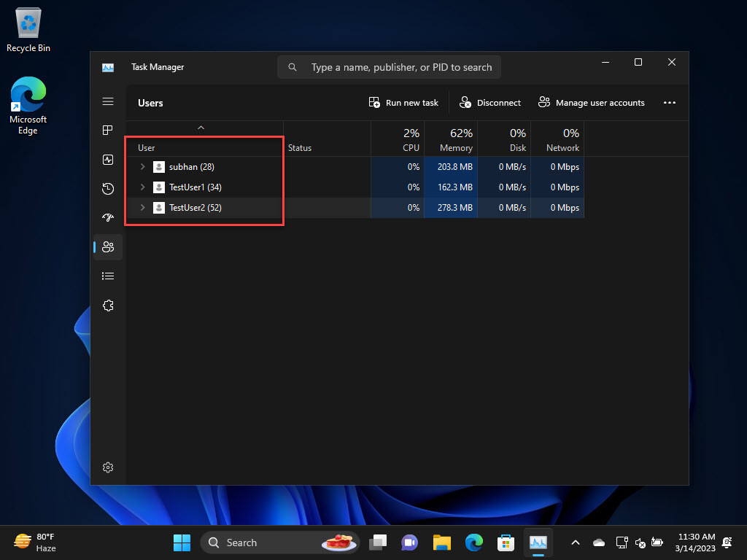Click the Task Manager taskbar icon
Image resolution: width=747 pixels, height=560 pixels.
pyautogui.click(x=538, y=542)
